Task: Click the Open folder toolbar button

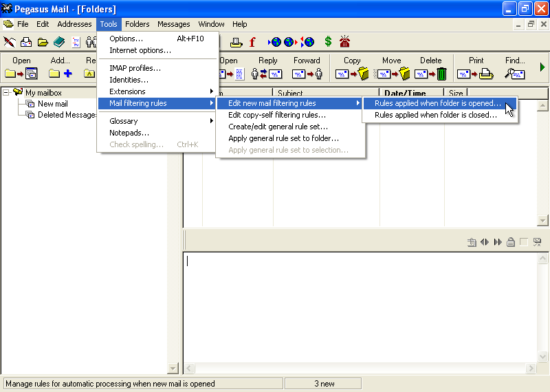Action: [x=21, y=67]
